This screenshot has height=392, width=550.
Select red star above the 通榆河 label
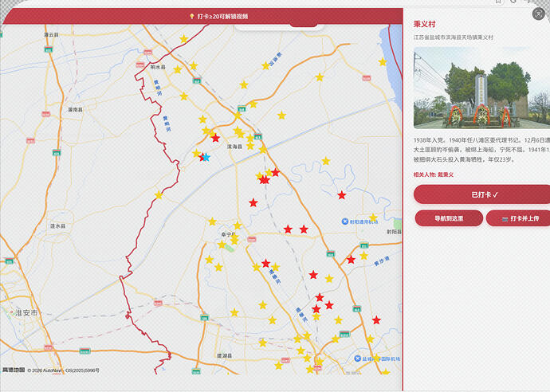(266, 263)
